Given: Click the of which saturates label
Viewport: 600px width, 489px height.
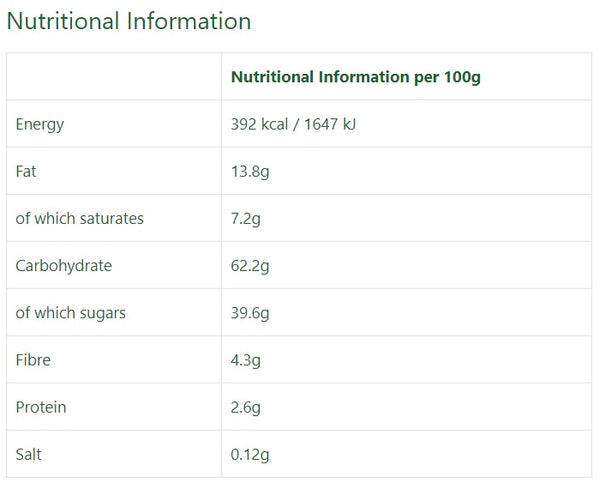Looking at the screenshot, I should [x=80, y=218].
